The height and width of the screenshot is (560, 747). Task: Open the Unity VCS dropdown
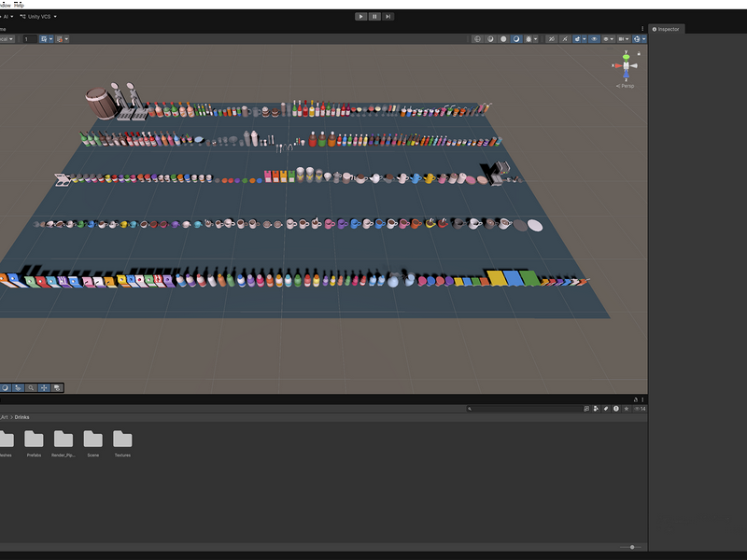pyautogui.click(x=38, y=17)
